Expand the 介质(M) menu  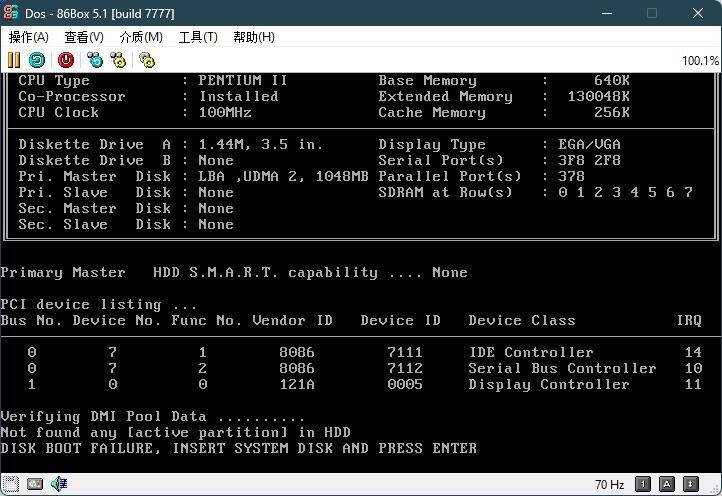[x=141, y=37]
